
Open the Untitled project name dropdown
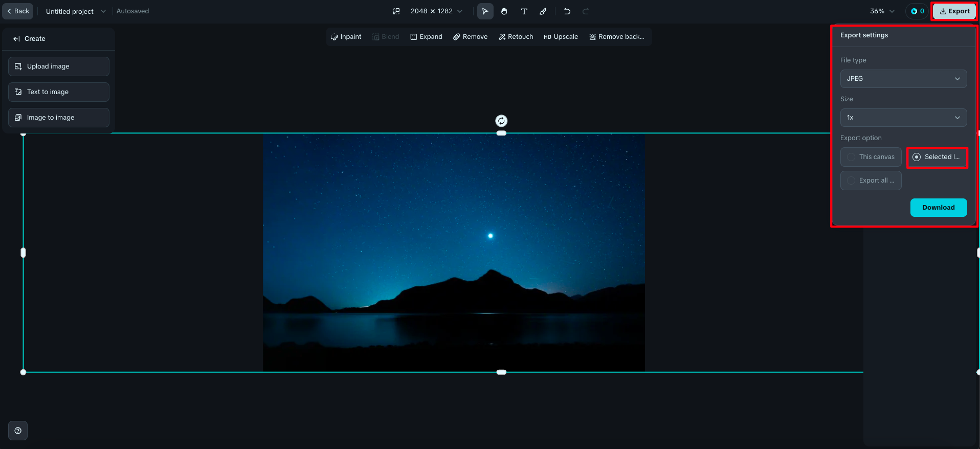(x=75, y=11)
